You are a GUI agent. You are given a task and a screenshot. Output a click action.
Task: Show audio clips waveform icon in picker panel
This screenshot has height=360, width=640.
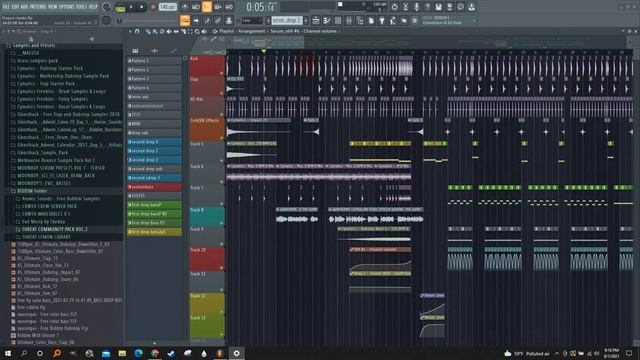(154, 51)
